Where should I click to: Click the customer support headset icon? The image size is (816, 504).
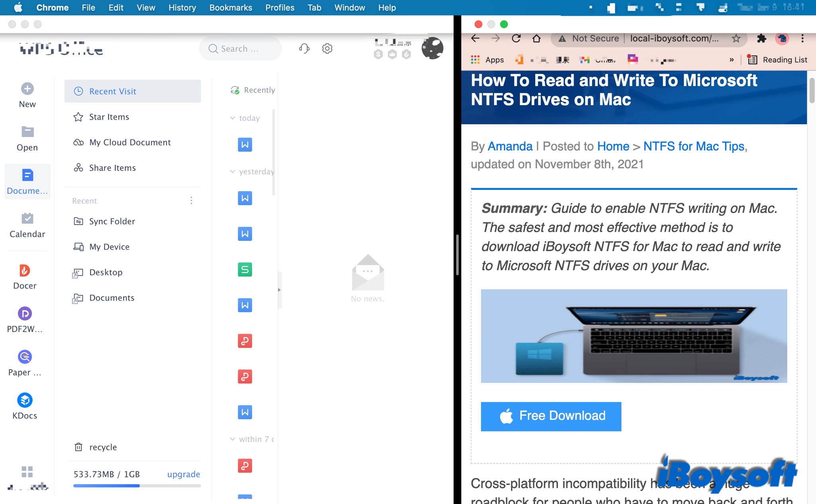tap(304, 49)
